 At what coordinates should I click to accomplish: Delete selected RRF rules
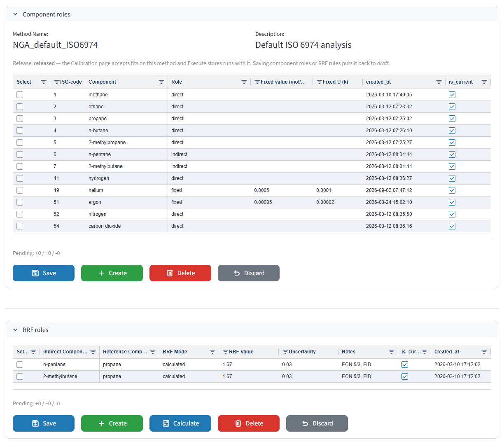tap(249, 423)
